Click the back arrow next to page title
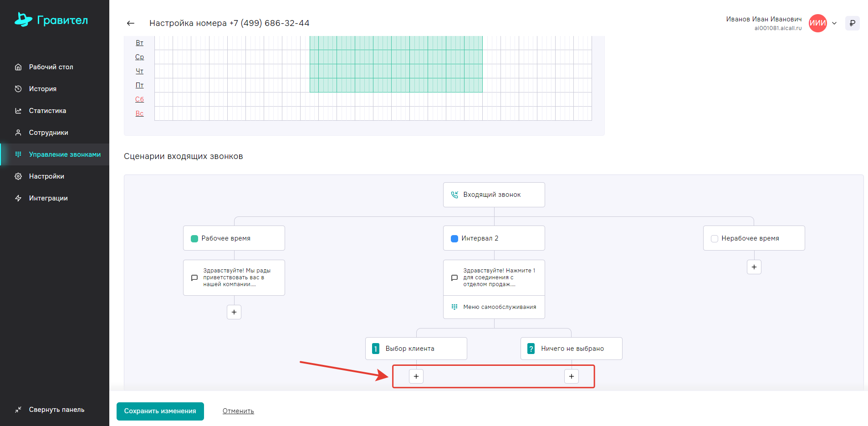The height and width of the screenshot is (426, 868). 131,23
